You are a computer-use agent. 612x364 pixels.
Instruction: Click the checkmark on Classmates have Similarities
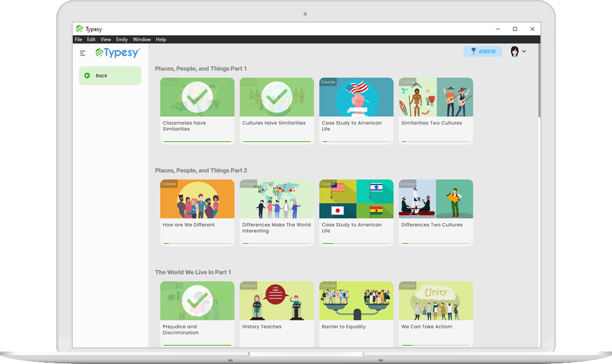(x=197, y=97)
